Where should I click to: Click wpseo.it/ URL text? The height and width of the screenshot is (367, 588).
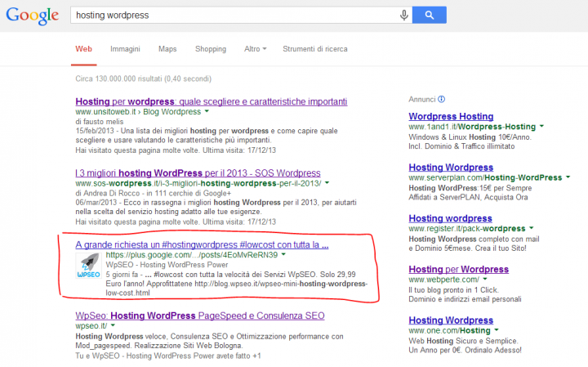91,325
